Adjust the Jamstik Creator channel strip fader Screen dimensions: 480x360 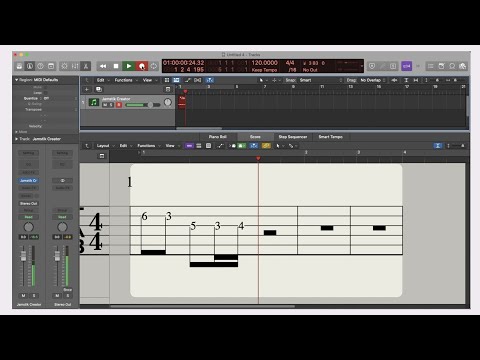point(23,256)
